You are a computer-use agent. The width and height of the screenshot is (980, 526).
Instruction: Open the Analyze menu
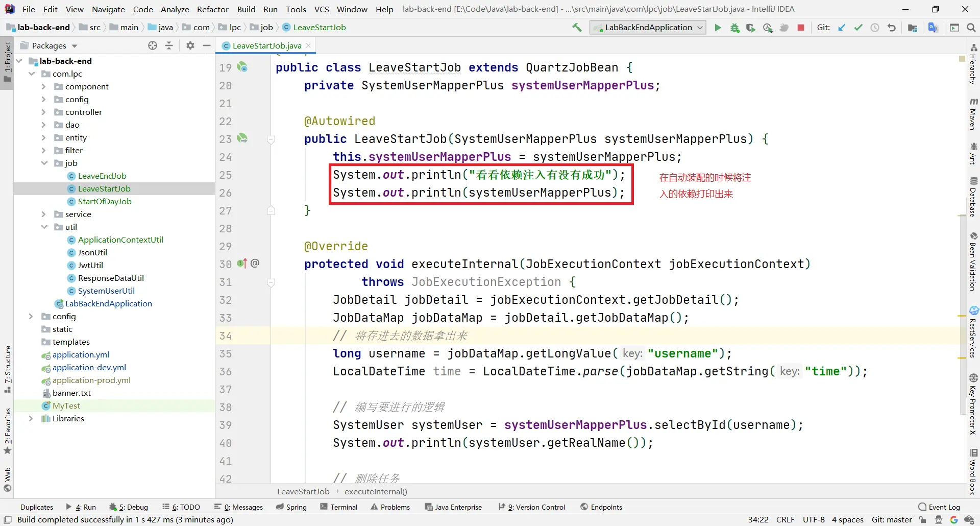pyautogui.click(x=175, y=9)
